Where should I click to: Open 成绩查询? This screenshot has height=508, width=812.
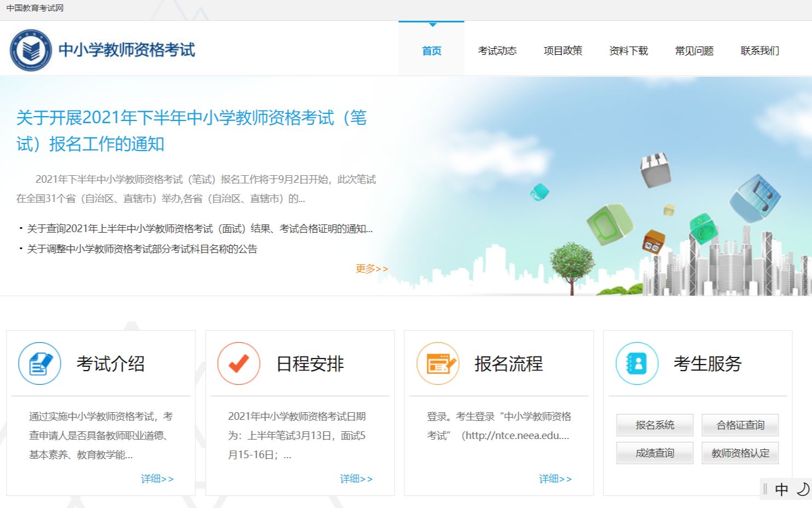(654, 453)
